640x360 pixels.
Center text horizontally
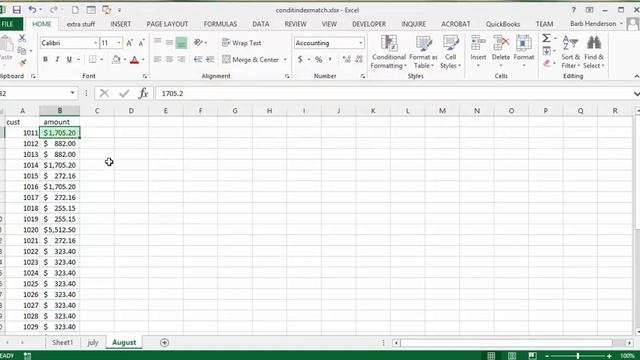(x=169, y=60)
